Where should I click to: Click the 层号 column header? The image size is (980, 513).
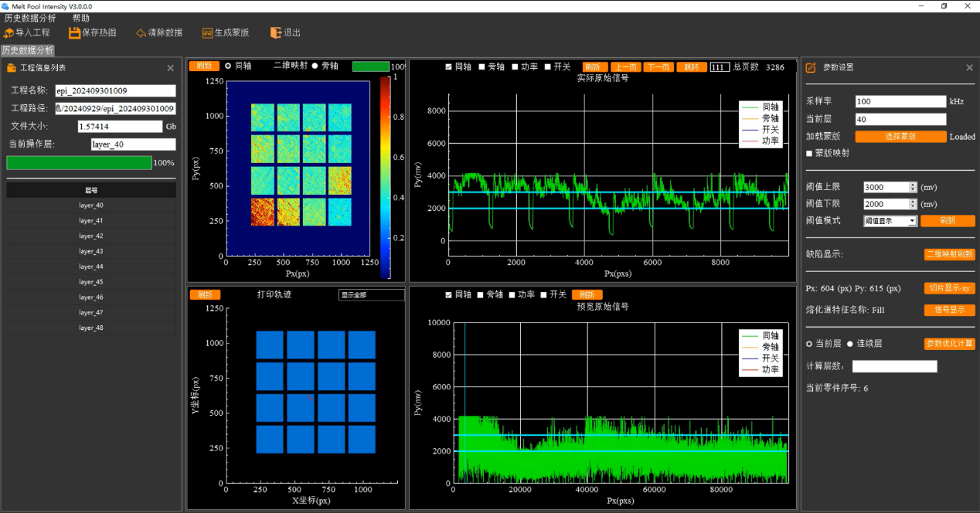tap(91, 190)
